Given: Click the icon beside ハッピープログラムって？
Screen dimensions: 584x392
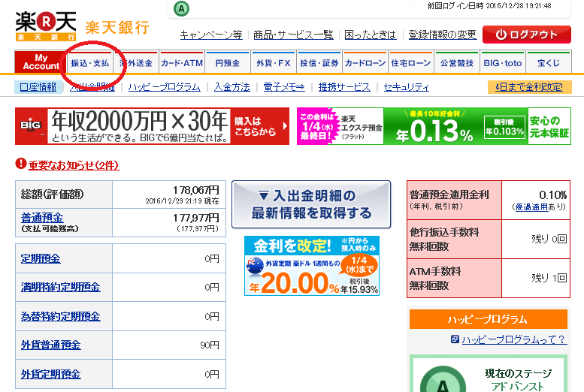Looking at the screenshot, I should (455, 339).
